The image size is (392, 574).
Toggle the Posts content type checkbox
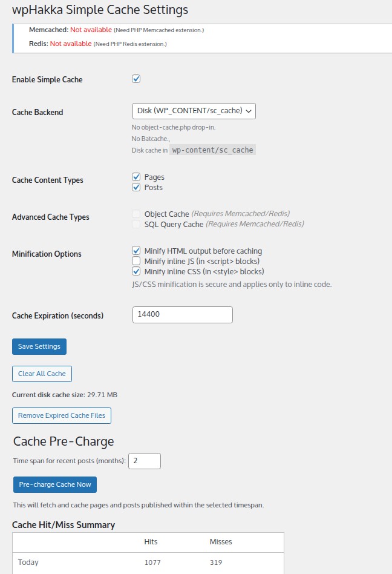pyautogui.click(x=136, y=187)
